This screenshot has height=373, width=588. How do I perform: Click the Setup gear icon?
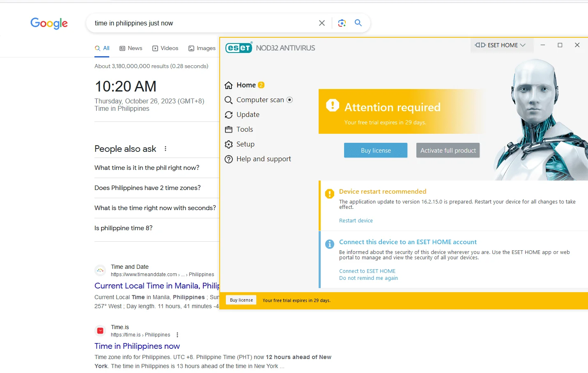(229, 144)
